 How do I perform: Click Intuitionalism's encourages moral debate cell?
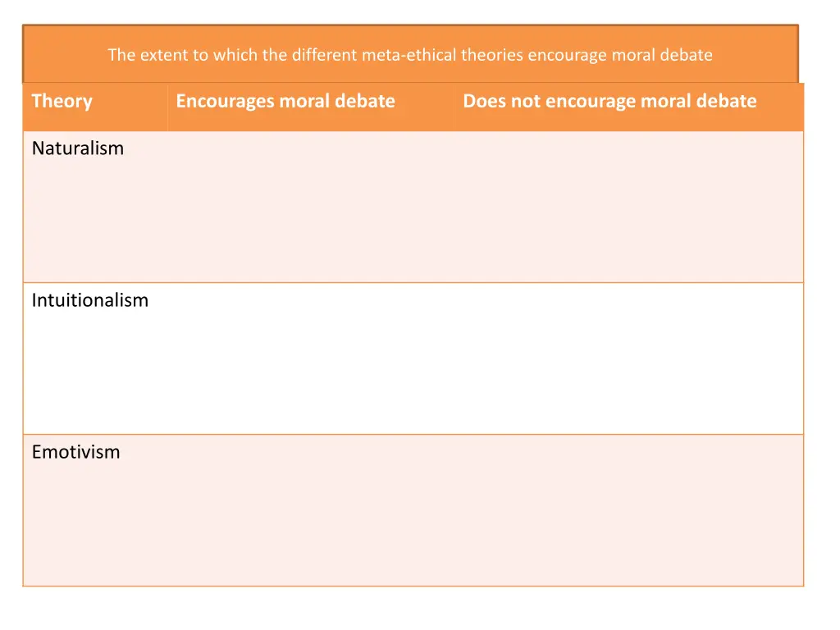click(x=311, y=358)
